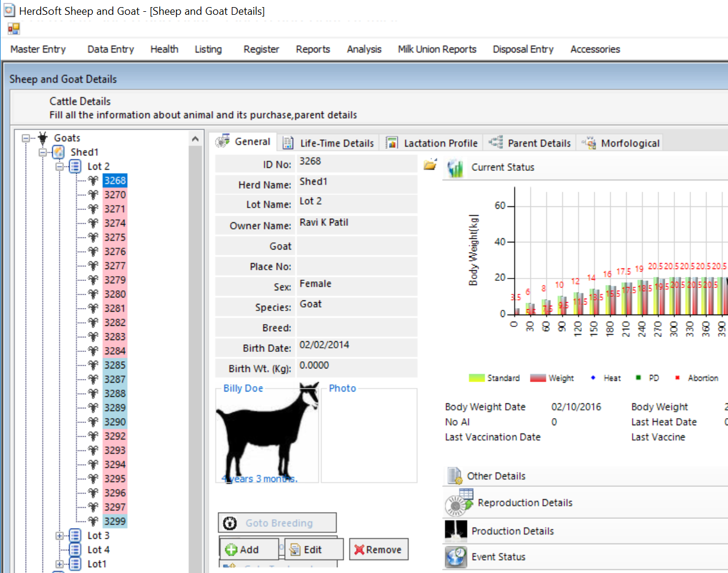
Task: Expand the Lot1 tree node
Action: pyautogui.click(x=60, y=564)
